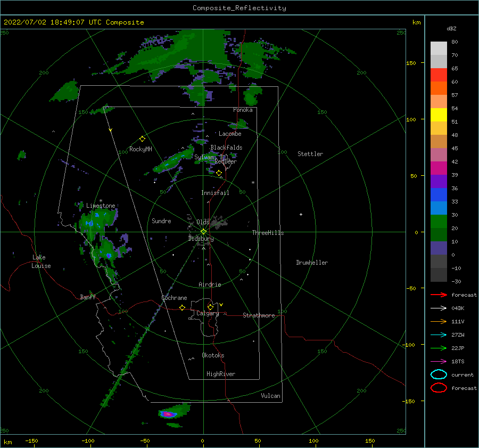Click the RockyMH label
This screenshot has height=448, width=479.
pyautogui.click(x=141, y=149)
